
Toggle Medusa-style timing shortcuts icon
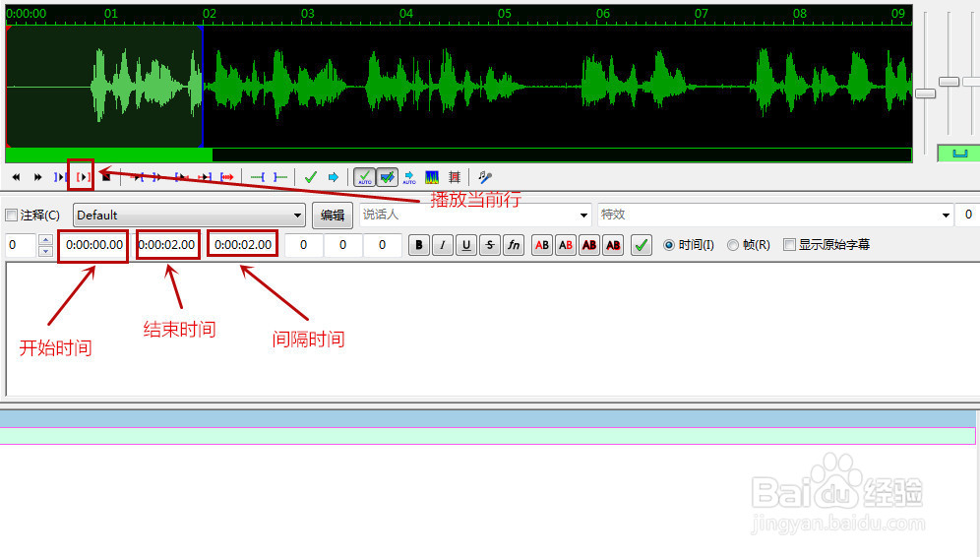coord(455,177)
